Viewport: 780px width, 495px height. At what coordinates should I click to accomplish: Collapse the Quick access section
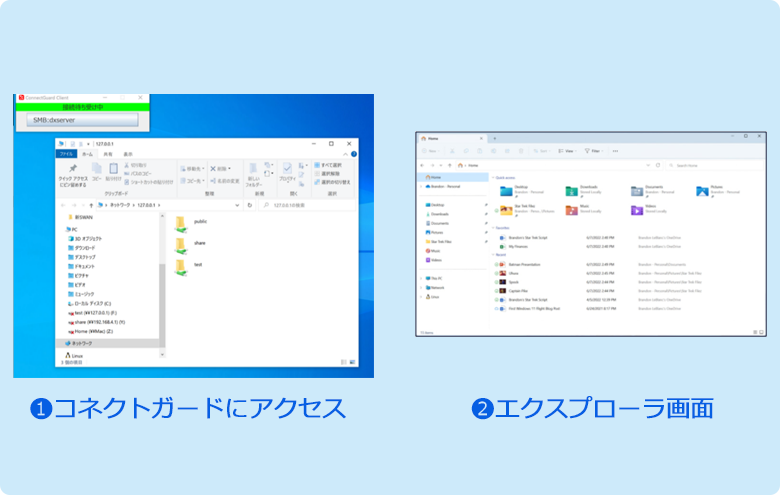[x=493, y=178]
